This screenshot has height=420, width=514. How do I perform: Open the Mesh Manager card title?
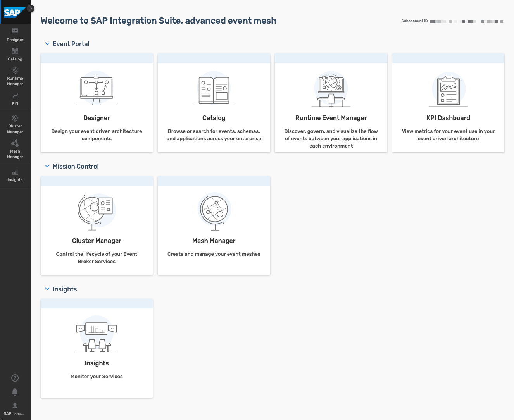[x=214, y=241]
